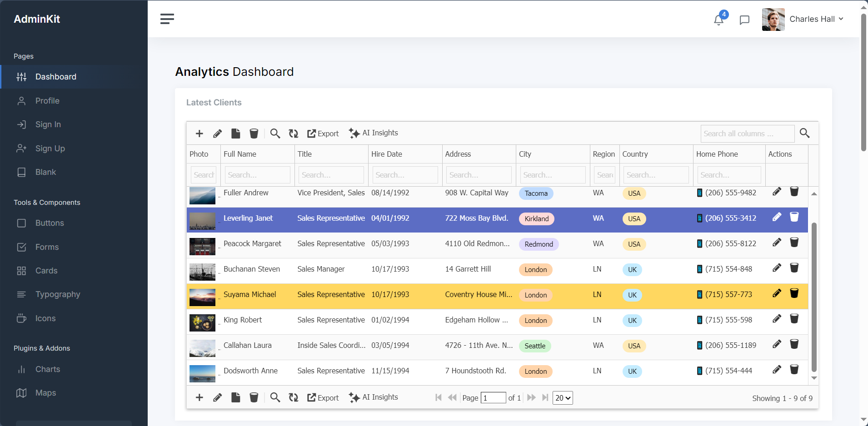
Task: Open the notifications bell icon
Action: click(718, 20)
